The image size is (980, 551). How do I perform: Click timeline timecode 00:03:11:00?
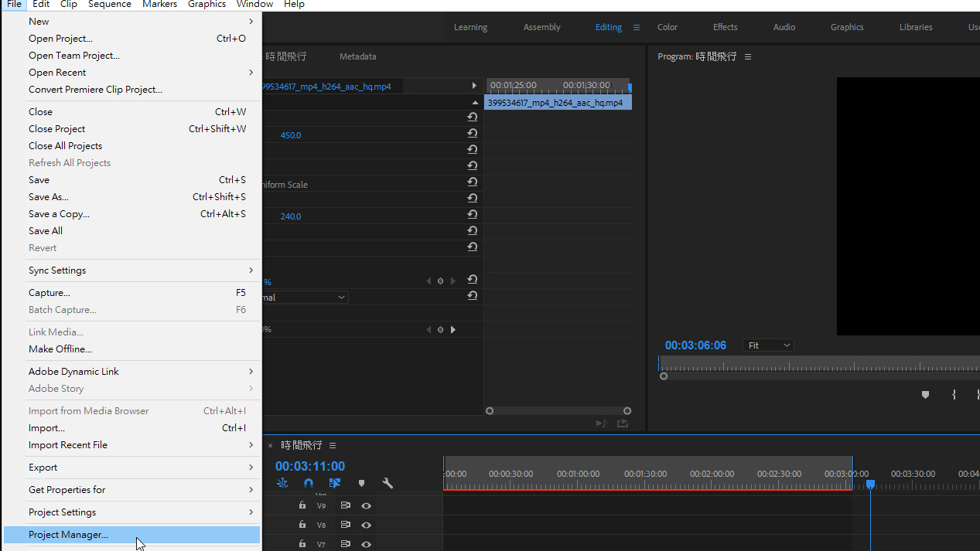coord(310,466)
